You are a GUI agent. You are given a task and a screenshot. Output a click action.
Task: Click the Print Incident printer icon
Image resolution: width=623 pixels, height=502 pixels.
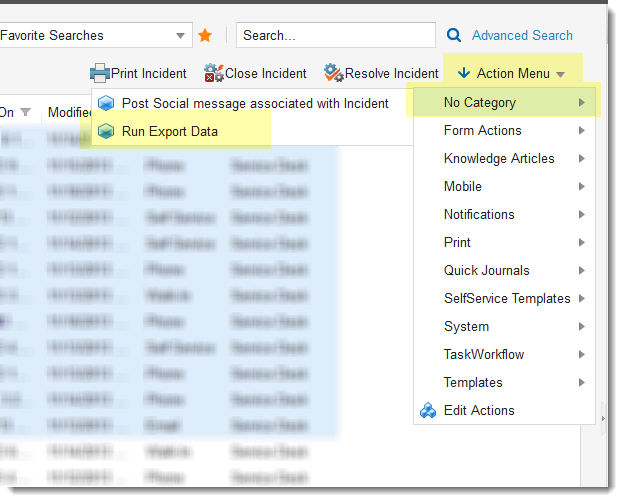click(x=99, y=73)
